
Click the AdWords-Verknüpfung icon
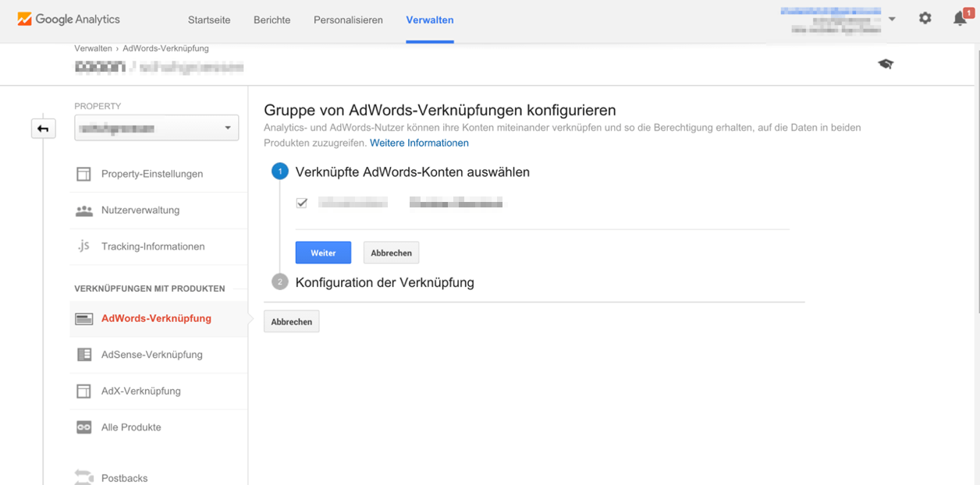pyautogui.click(x=83, y=319)
